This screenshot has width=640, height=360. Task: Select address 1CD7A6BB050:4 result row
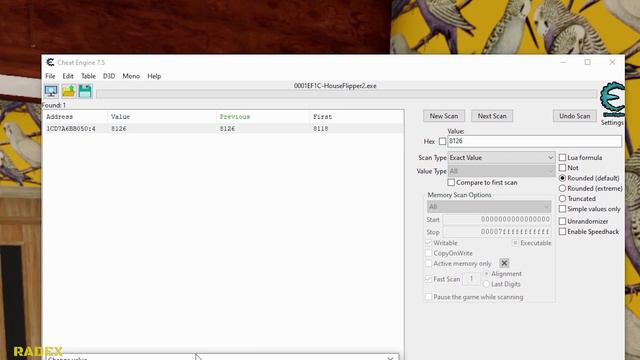223,129
